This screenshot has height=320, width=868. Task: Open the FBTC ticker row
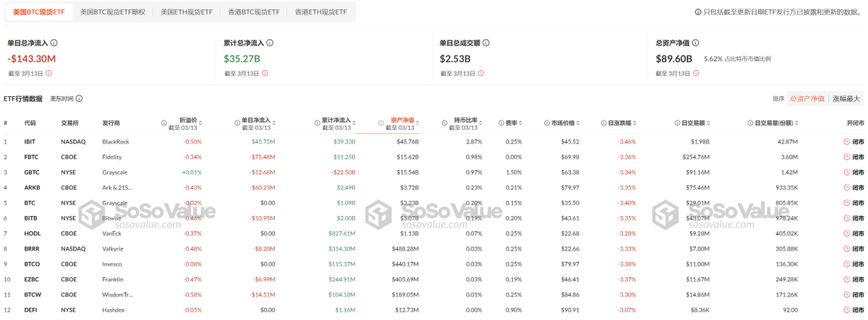click(434, 157)
